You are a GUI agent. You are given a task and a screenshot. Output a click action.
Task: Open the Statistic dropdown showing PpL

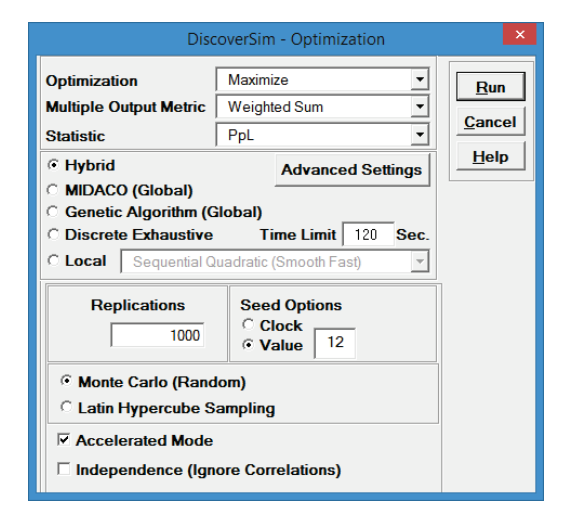point(322,135)
